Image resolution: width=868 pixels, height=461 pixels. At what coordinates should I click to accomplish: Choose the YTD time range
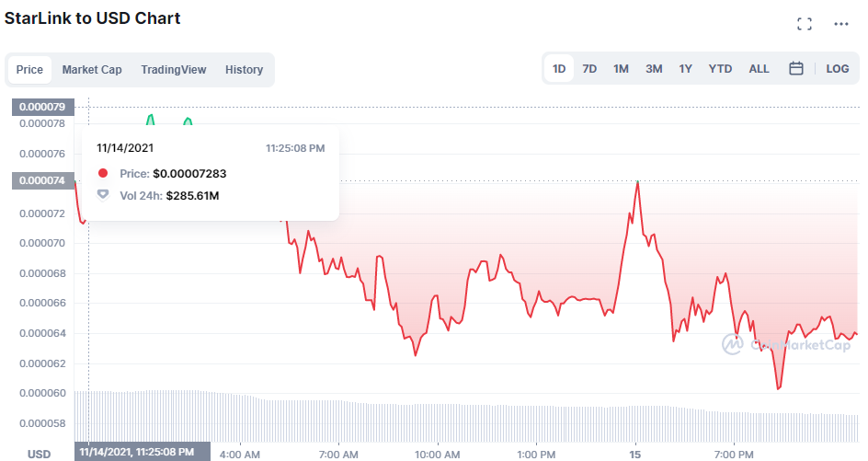720,69
